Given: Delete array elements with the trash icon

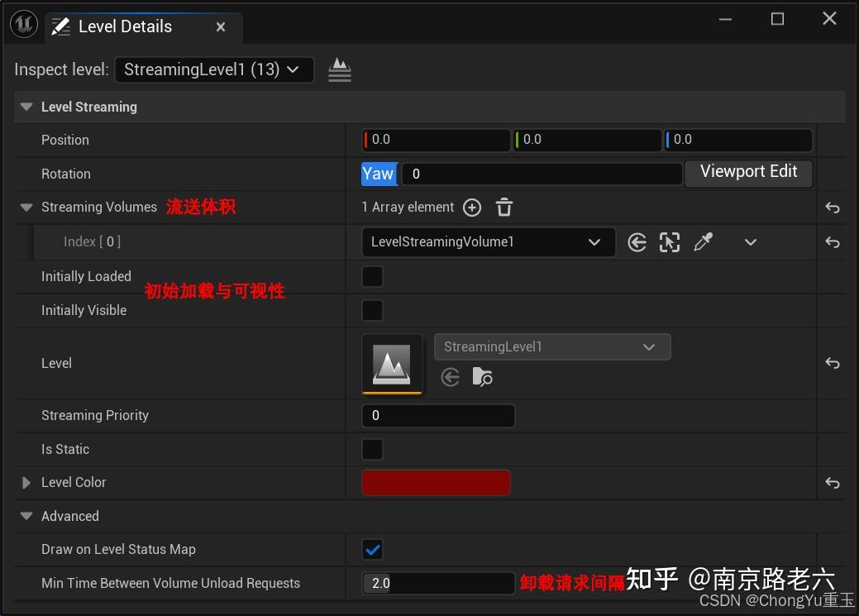Looking at the screenshot, I should (x=503, y=208).
